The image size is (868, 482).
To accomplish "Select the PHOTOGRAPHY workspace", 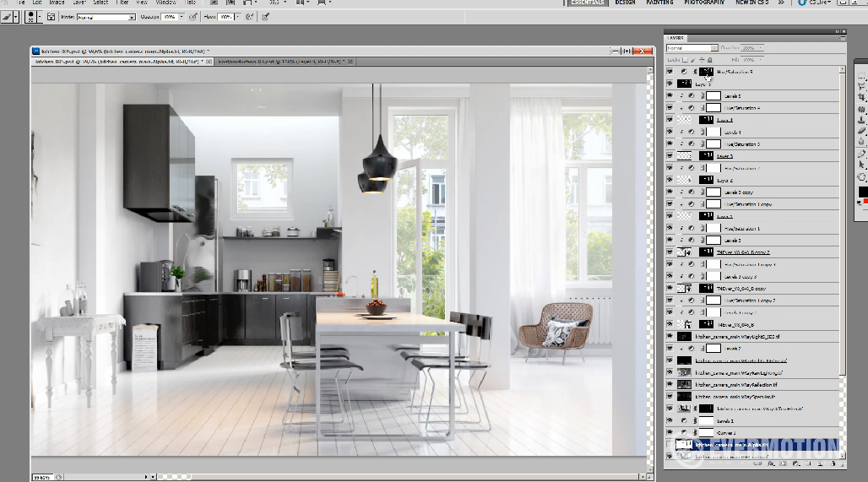I will tap(704, 3).
